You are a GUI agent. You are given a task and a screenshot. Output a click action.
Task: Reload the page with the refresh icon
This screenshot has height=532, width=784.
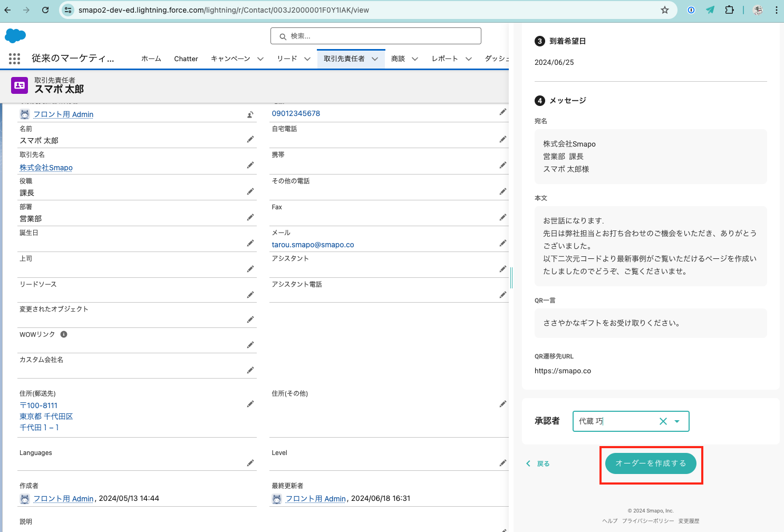point(45,10)
